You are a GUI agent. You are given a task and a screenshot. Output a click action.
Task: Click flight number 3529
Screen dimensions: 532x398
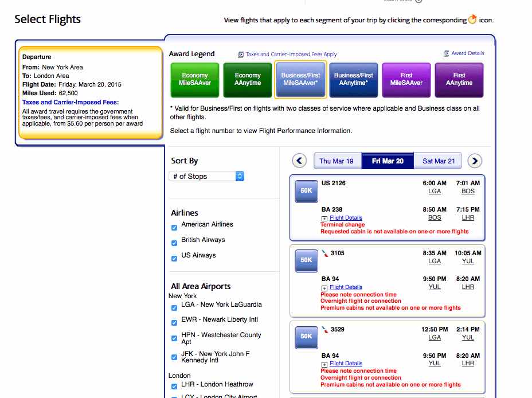point(337,329)
